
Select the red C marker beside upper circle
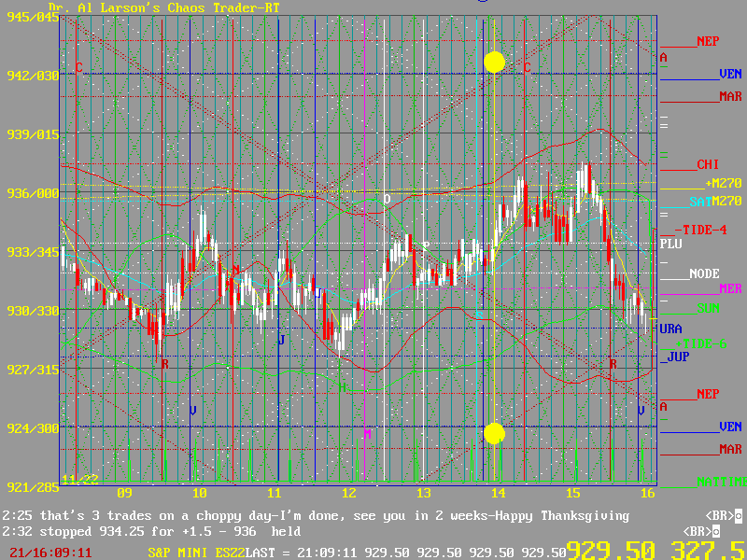click(x=527, y=67)
